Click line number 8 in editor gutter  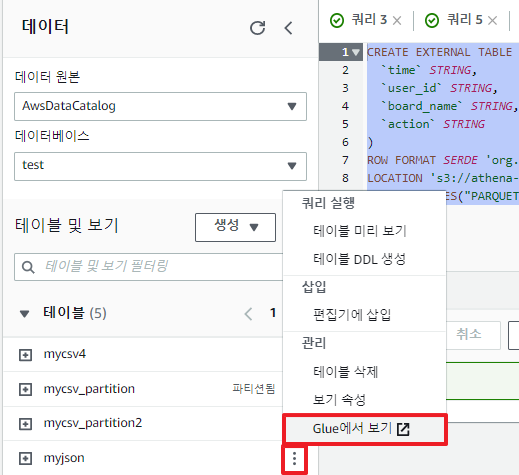click(x=345, y=178)
